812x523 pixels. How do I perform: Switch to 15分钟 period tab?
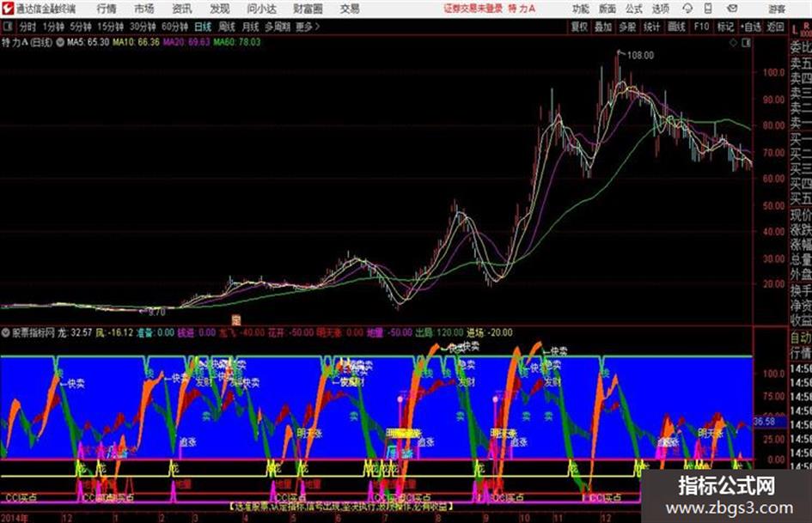click(111, 27)
